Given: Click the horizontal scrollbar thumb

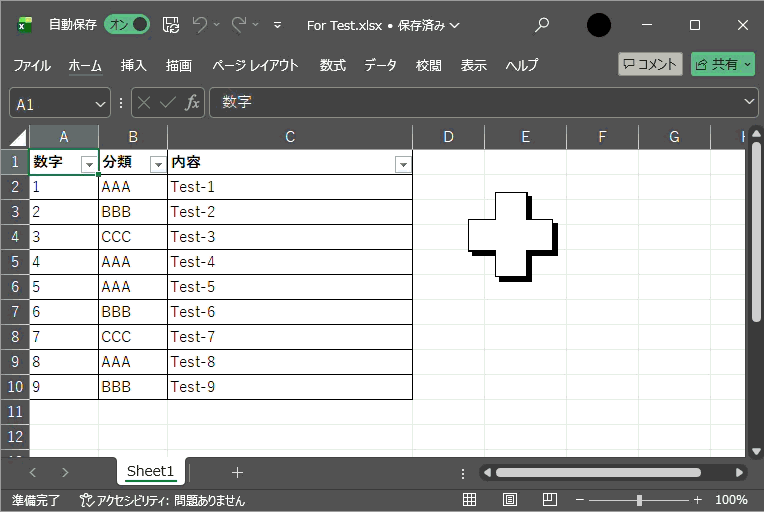Looking at the screenshot, I should point(598,473).
